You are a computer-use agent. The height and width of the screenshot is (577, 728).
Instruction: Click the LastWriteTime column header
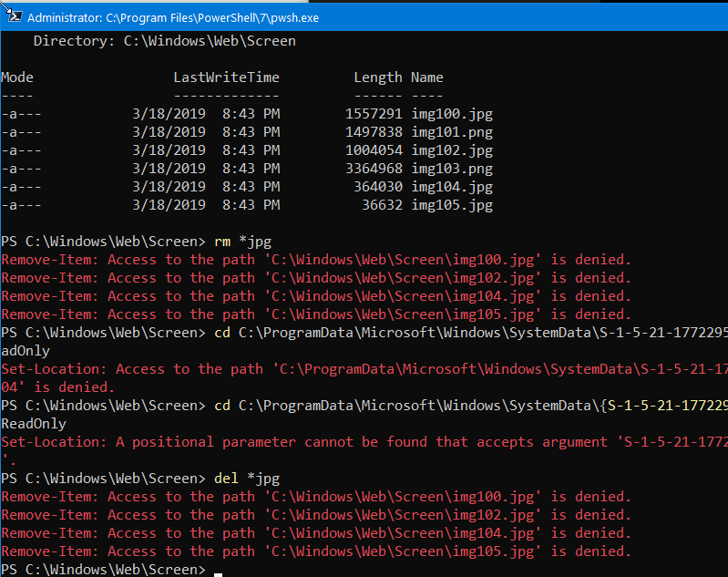(226, 77)
